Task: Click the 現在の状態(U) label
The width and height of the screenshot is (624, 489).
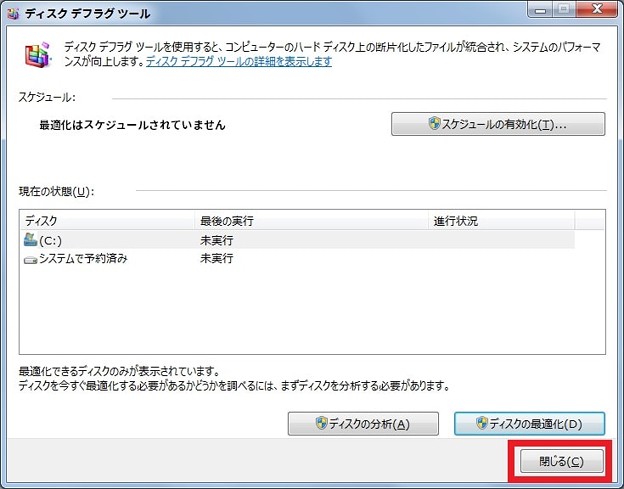Action: [x=57, y=192]
